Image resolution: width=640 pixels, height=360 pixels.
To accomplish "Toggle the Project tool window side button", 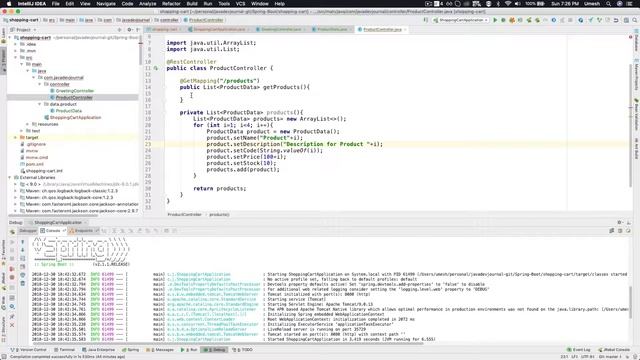I will tap(3, 60).
